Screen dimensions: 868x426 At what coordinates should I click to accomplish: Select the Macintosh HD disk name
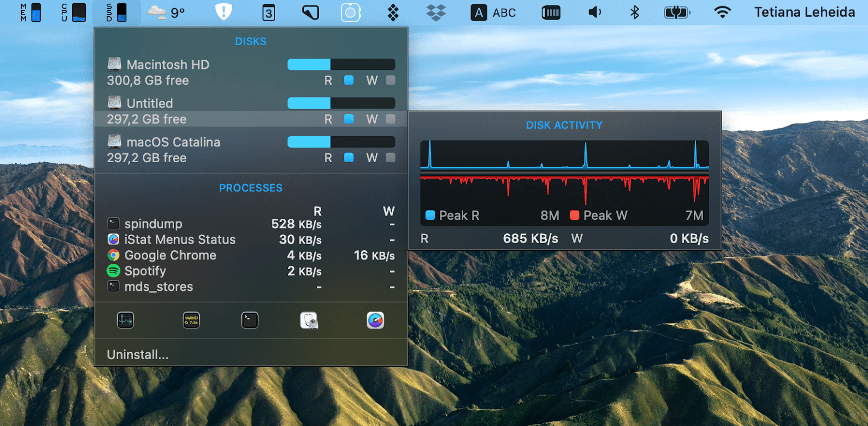168,65
